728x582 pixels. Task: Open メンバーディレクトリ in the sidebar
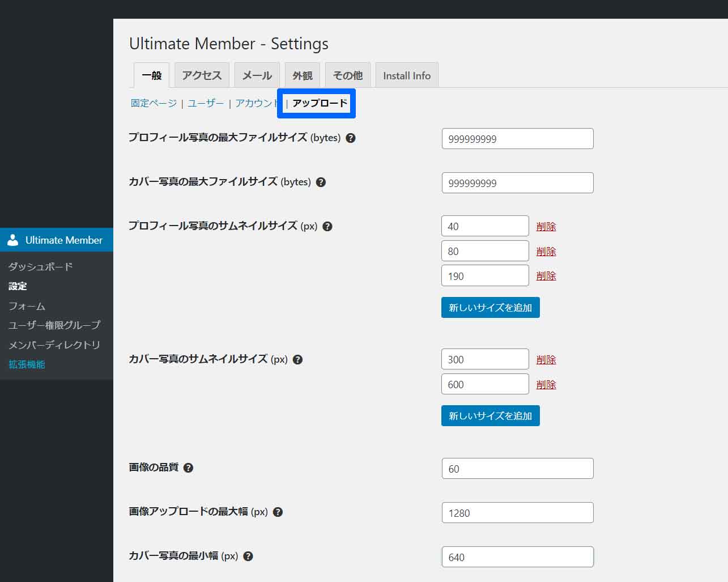click(54, 345)
